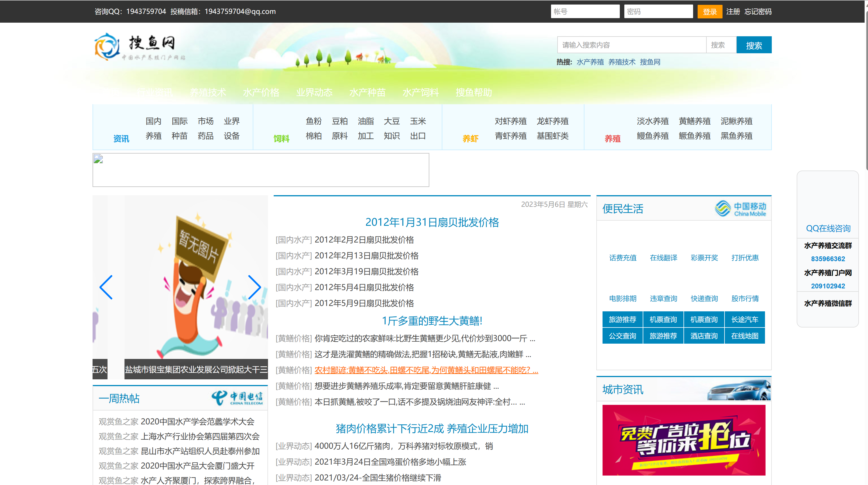Open the 黄鳝养殖 category link
The height and width of the screenshot is (485, 868).
coord(695,121)
